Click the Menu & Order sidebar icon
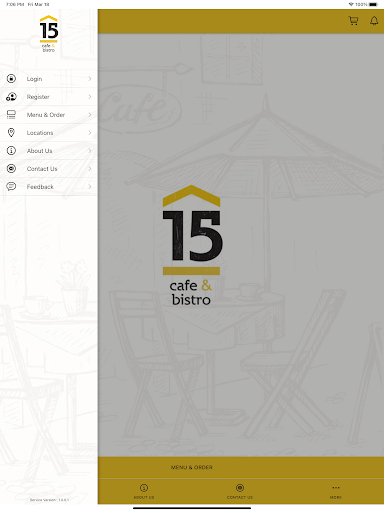The width and height of the screenshot is (384, 512). click(11, 115)
